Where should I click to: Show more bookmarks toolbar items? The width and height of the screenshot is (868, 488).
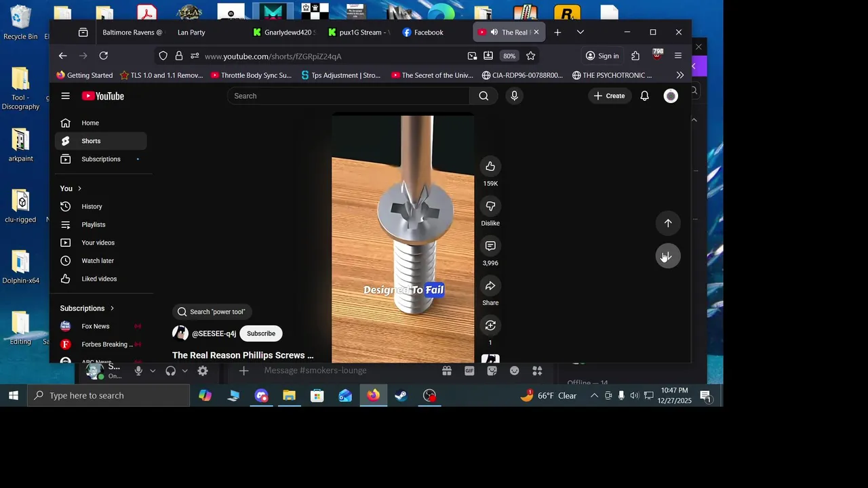680,75
